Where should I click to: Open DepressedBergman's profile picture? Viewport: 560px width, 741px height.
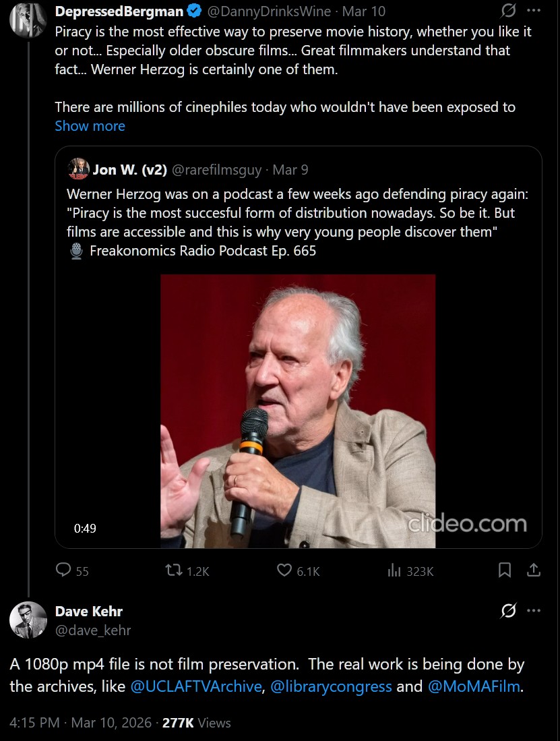coord(28,19)
